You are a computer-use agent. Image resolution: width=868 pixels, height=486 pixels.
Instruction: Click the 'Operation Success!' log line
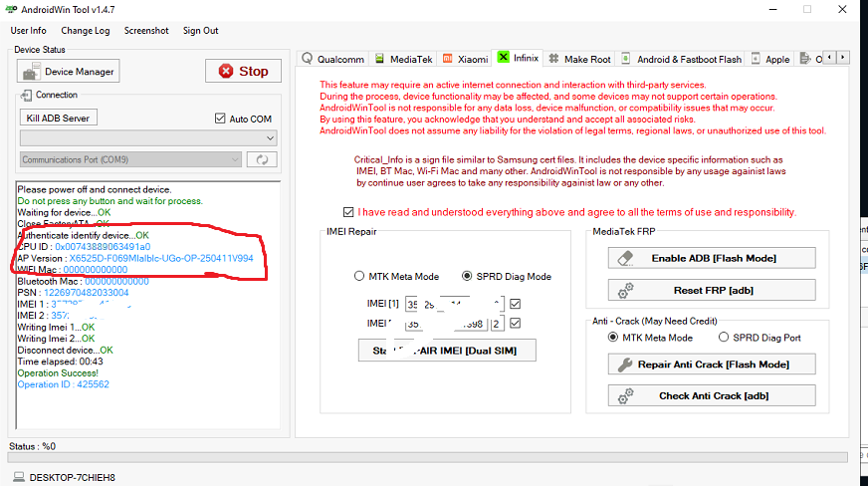click(x=58, y=373)
